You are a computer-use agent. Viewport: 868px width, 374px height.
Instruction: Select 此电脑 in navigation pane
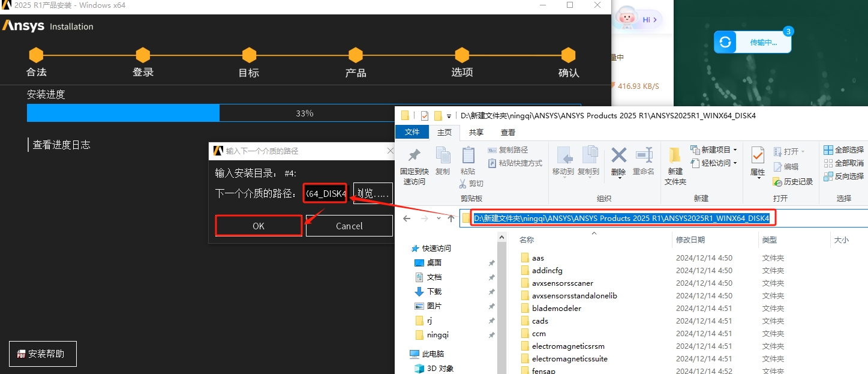point(433,354)
